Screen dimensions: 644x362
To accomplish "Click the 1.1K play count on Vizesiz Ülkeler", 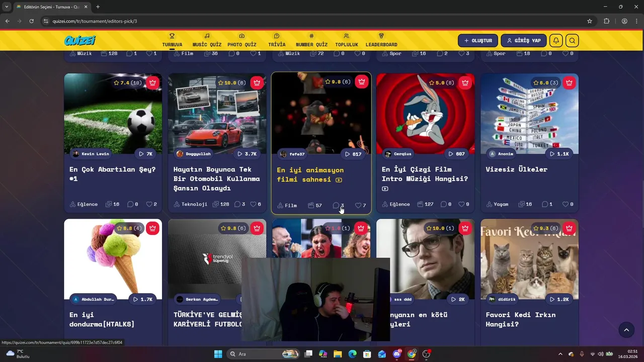I will (559, 154).
